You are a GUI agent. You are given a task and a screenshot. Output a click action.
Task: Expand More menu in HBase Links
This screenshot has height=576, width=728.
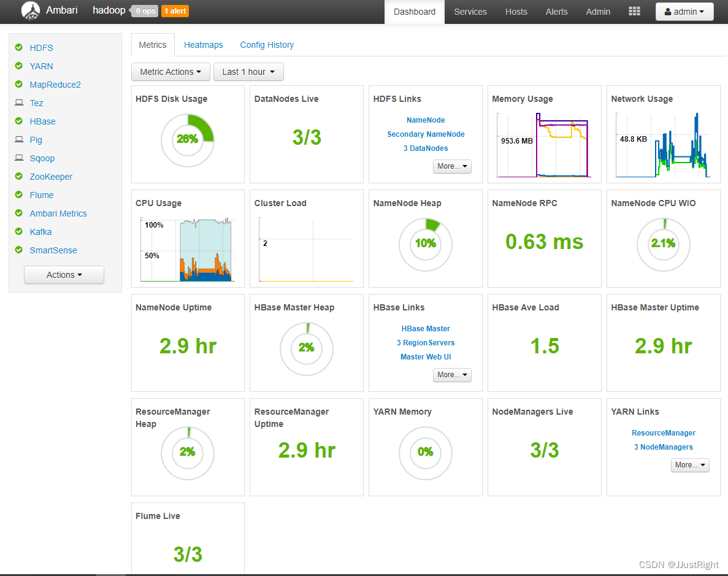(x=452, y=375)
